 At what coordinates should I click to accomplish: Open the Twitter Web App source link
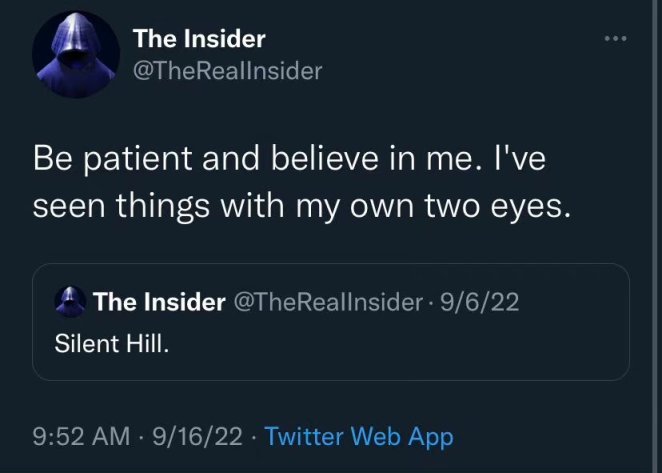click(x=359, y=436)
